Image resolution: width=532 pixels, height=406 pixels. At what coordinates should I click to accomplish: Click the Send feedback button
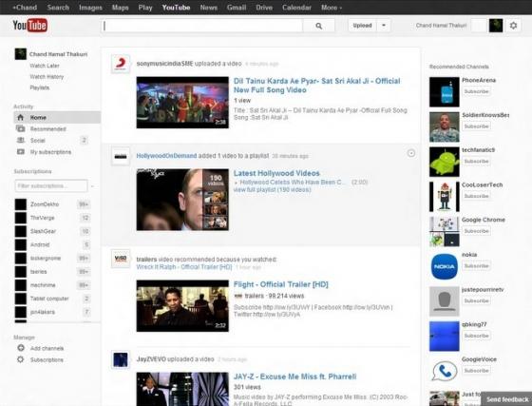[507, 399]
